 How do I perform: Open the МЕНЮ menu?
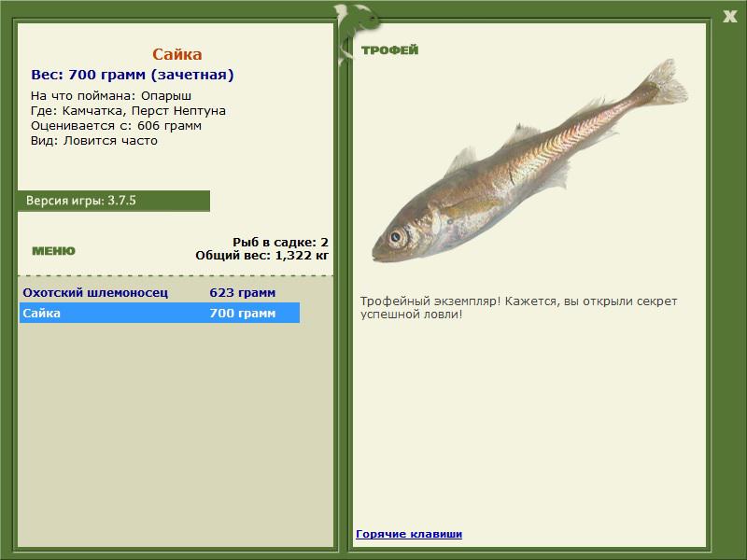pos(53,251)
